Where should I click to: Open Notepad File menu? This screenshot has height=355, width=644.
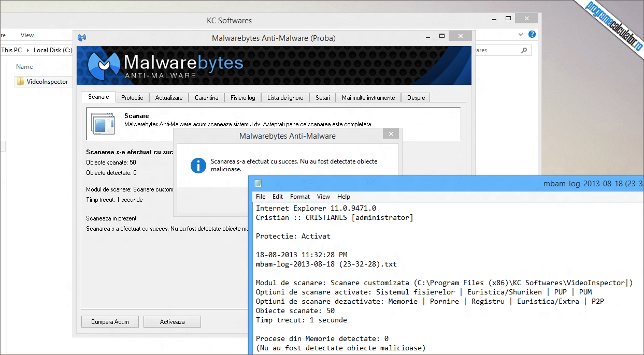(x=261, y=197)
